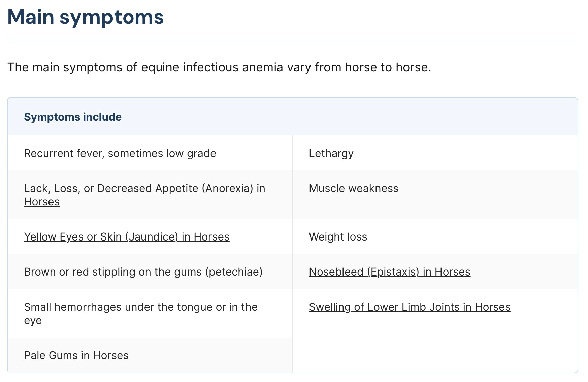Click the word Horses under Anorexia link
Image resolution: width=588 pixels, height=382 pixels.
(42, 202)
